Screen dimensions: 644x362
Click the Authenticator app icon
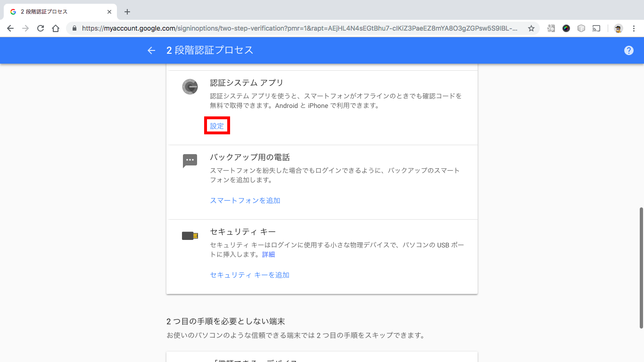click(190, 87)
